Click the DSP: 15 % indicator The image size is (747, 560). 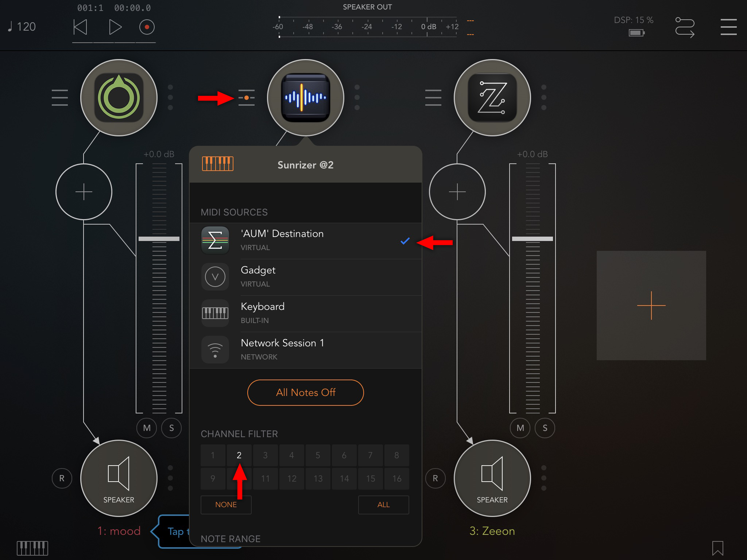pyautogui.click(x=634, y=20)
